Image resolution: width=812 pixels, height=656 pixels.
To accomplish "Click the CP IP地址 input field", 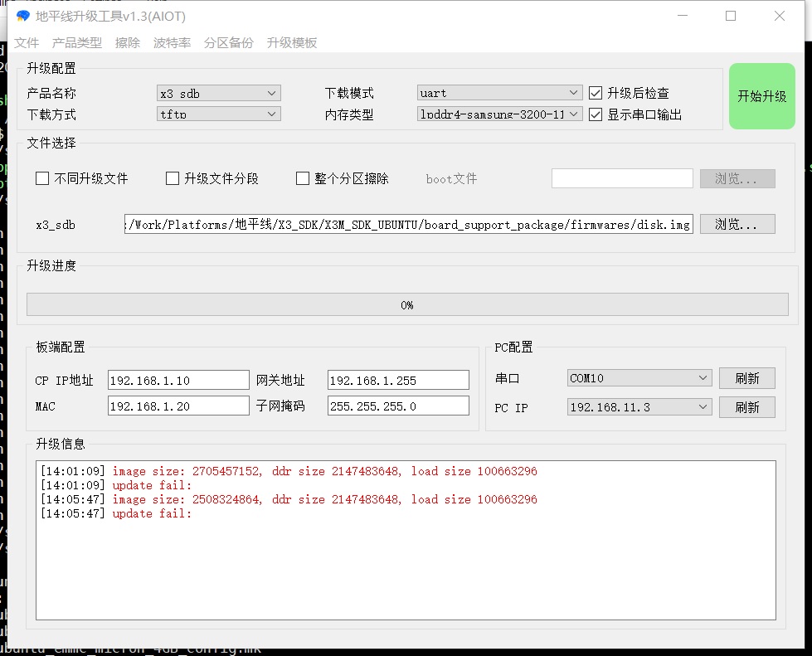I will pyautogui.click(x=178, y=381).
